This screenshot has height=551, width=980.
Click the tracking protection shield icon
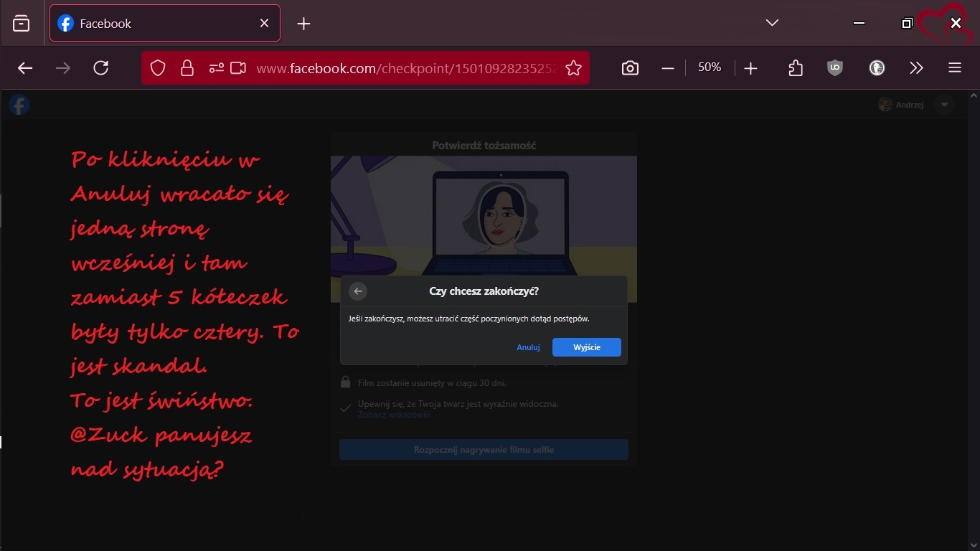[158, 68]
